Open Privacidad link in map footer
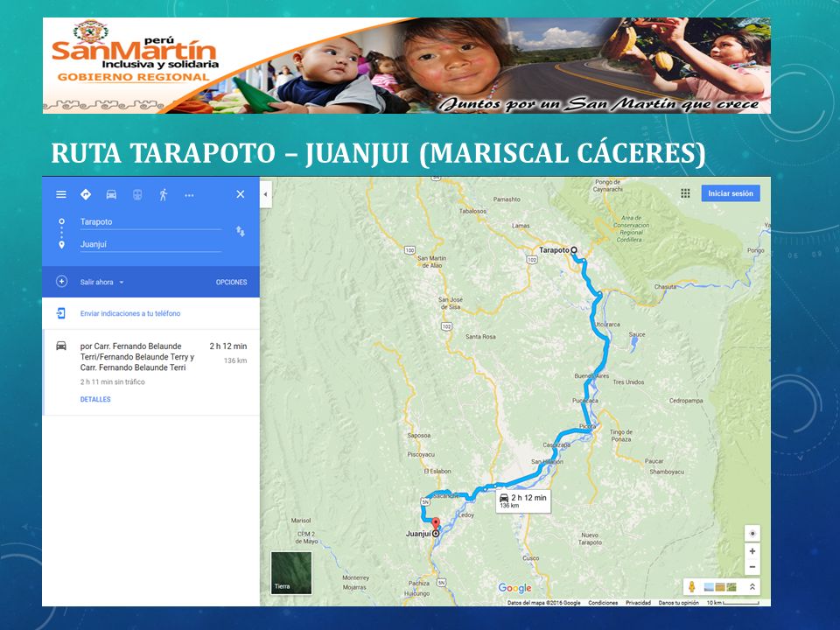 tap(638, 603)
